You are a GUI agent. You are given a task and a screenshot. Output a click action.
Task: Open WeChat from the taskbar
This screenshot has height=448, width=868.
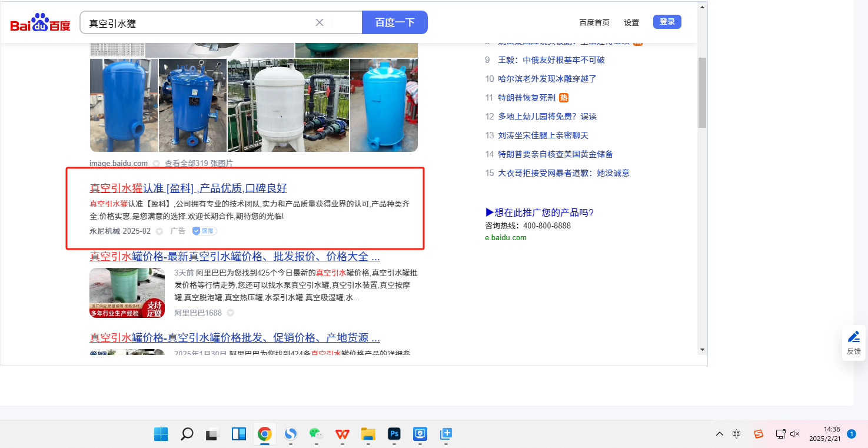(317, 434)
